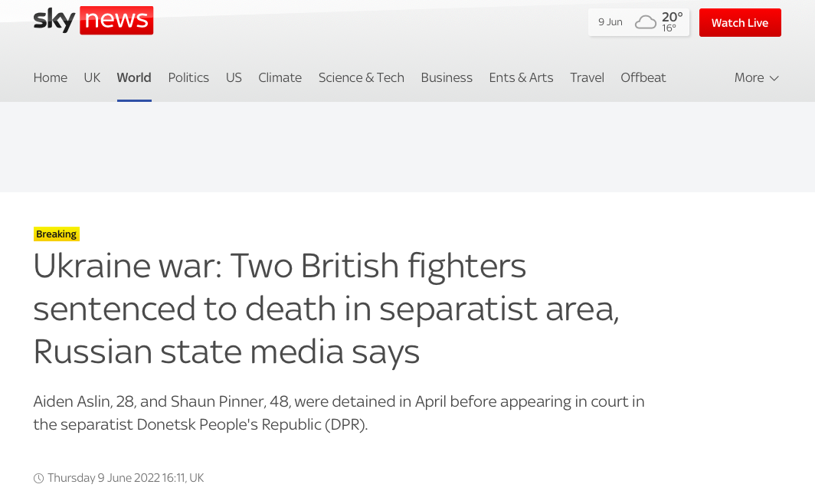Navigate to the US section

click(x=234, y=78)
